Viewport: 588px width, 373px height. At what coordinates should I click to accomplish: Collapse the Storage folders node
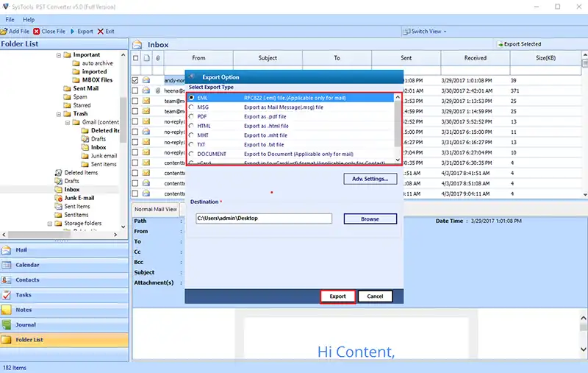49,224
